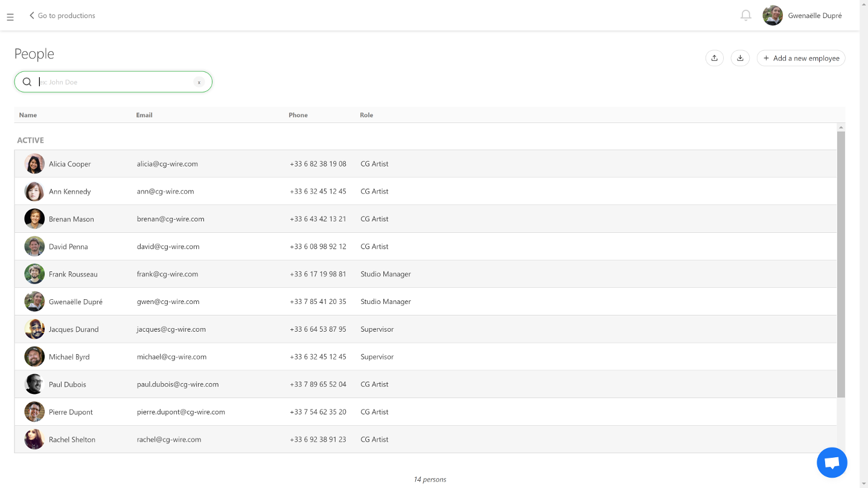Image resolution: width=868 pixels, height=488 pixels.
Task: Clear search with the x button
Action: (x=199, y=82)
